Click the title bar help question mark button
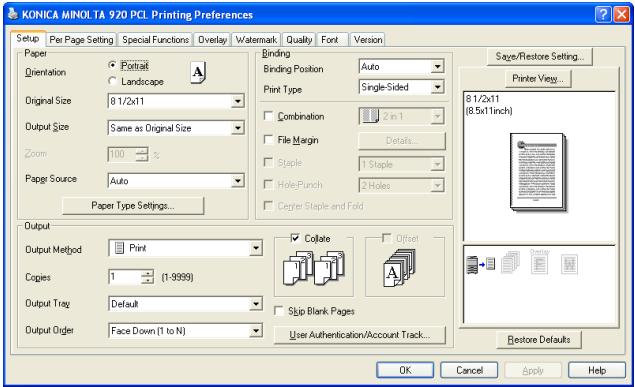Viewport: 635px width, 387px height. click(603, 15)
